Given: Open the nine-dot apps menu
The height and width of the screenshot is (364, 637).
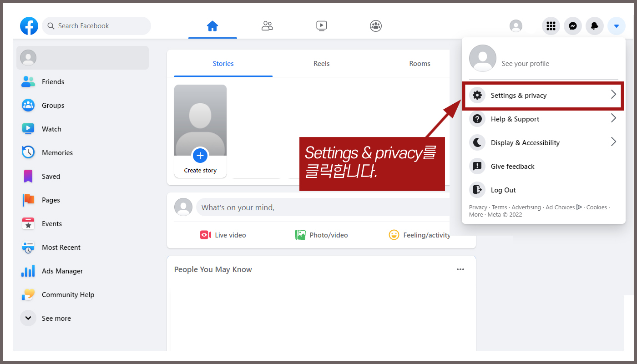Looking at the screenshot, I should point(551,26).
